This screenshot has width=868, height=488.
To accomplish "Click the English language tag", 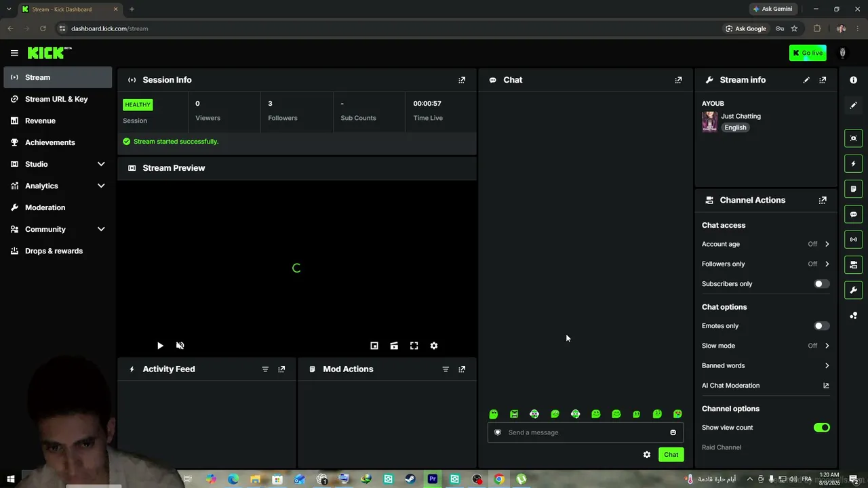I will (x=735, y=127).
